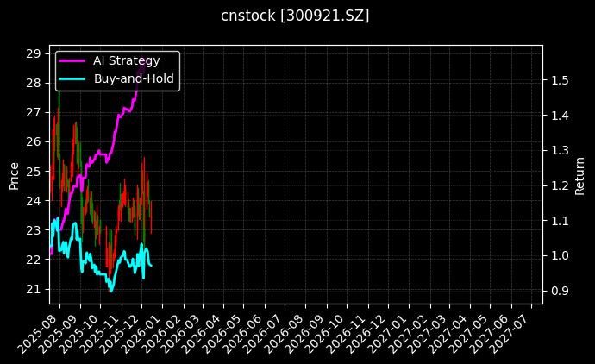This screenshot has width=595, height=364.
Task: Select the AI Strategy legend label
Action: tap(126, 60)
